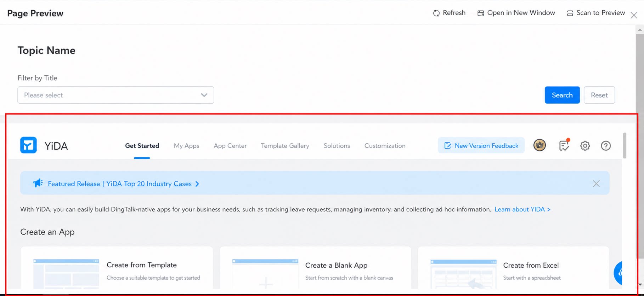This screenshot has width=644, height=296.
Task: Click Refresh in the preview header
Action: click(x=449, y=13)
